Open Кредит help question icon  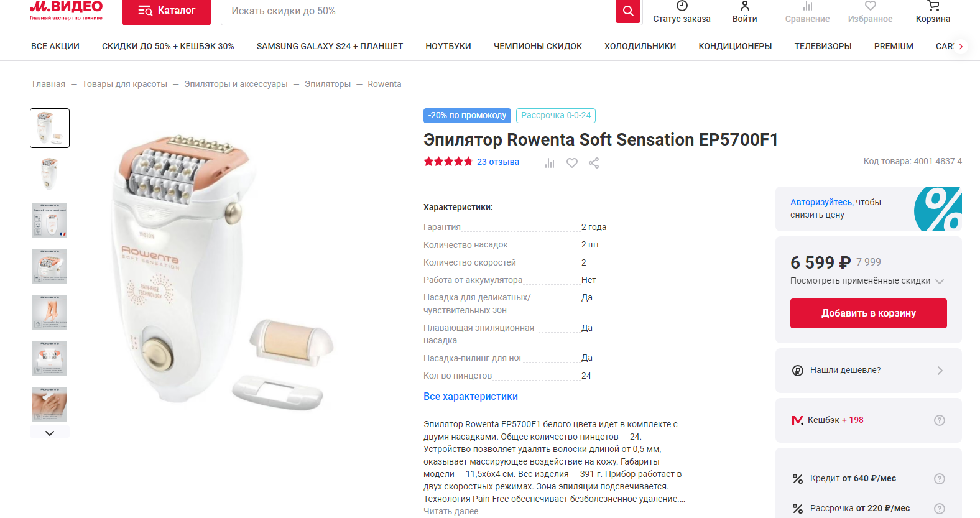click(x=940, y=479)
